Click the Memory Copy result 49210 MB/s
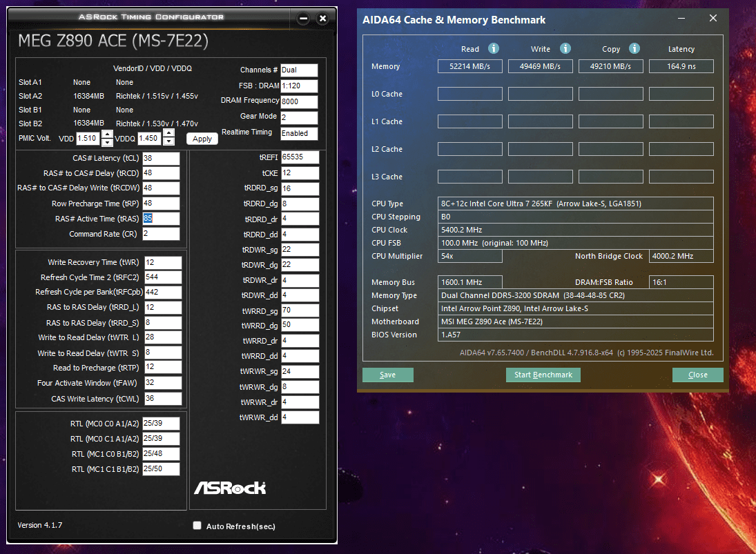The width and height of the screenshot is (756, 554). [610, 66]
